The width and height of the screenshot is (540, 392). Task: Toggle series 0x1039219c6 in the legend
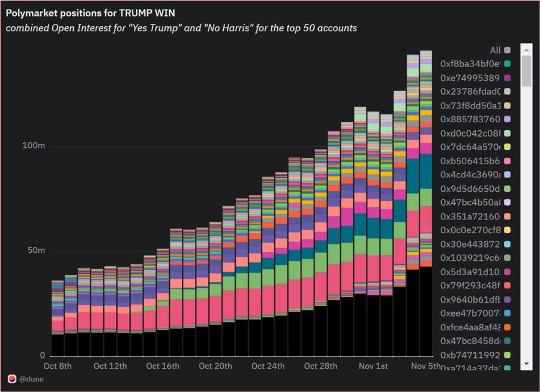pyautogui.click(x=476, y=258)
